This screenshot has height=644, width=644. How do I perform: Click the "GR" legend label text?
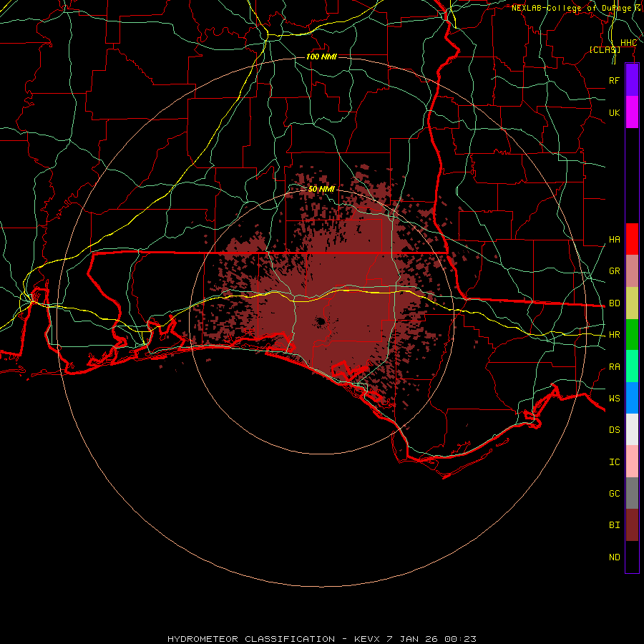coord(614,271)
